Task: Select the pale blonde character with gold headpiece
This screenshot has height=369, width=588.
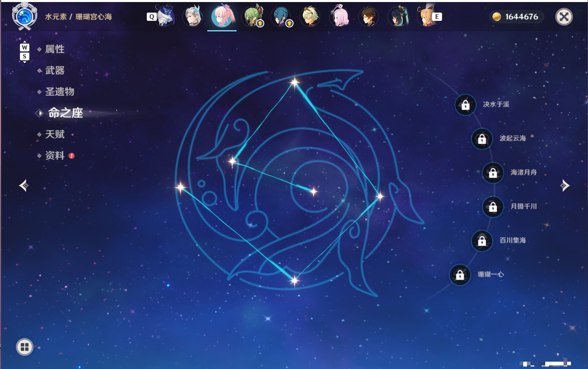Action: tap(310, 16)
